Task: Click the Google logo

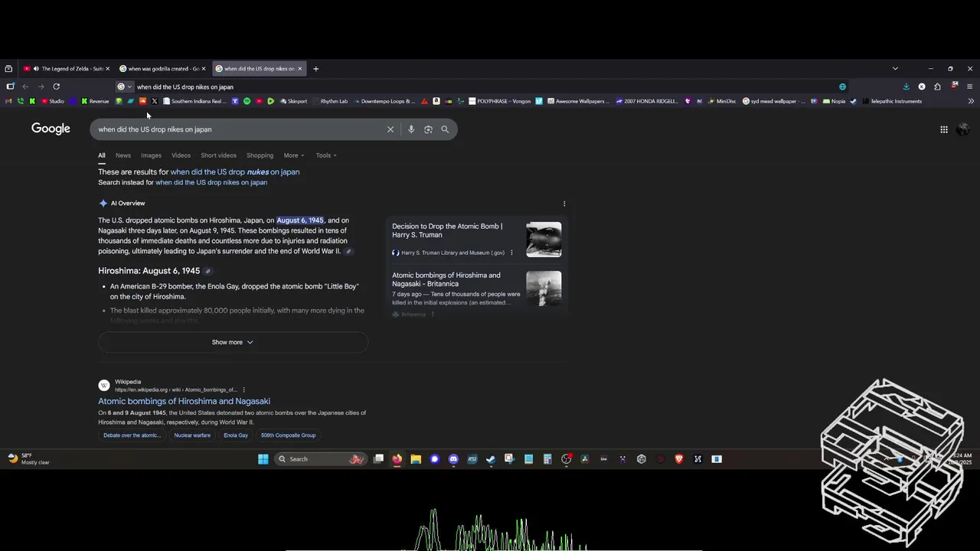Action: (51, 129)
